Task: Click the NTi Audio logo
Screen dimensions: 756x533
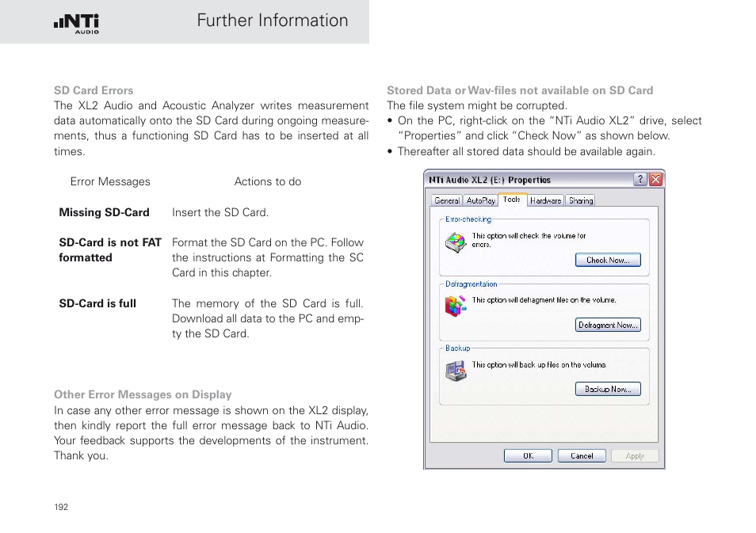Action: tap(76, 24)
